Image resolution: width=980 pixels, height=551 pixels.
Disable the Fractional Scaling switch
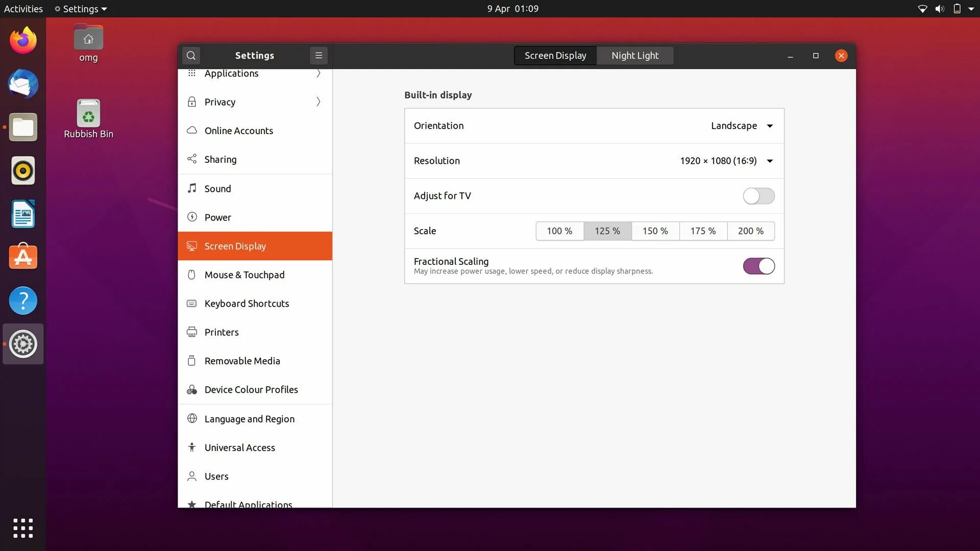(x=758, y=266)
